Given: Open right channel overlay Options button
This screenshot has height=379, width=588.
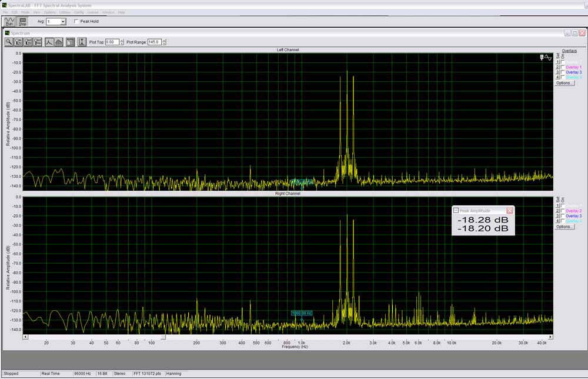Looking at the screenshot, I should (564, 227).
